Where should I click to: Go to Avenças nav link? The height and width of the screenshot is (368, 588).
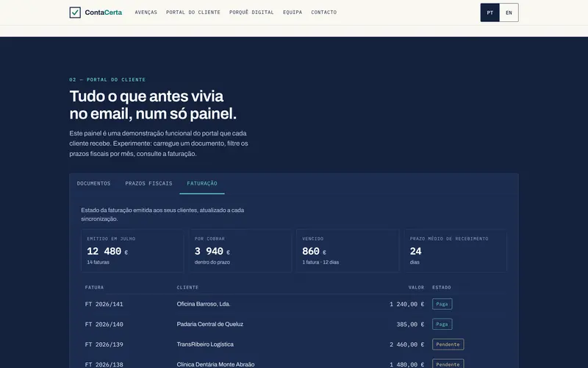click(x=146, y=13)
